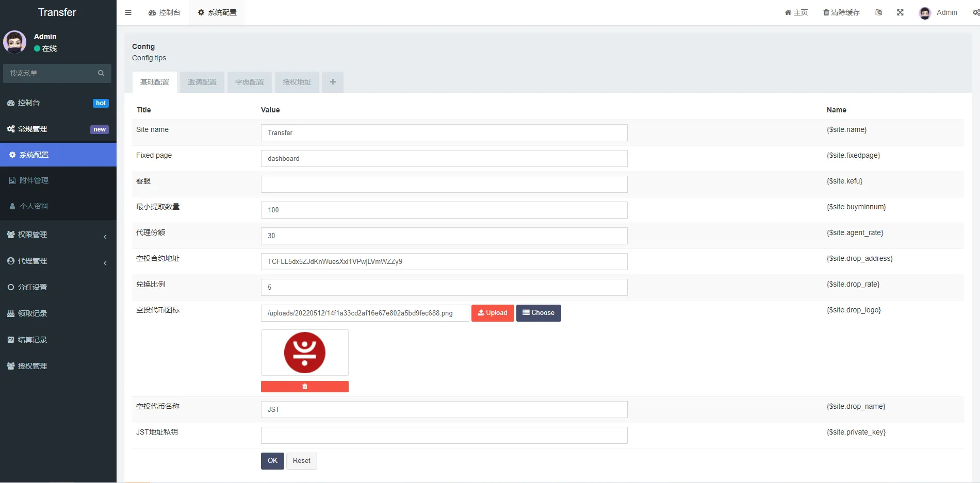
Task: Click the Choose file button
Action: tap(538, 313)
